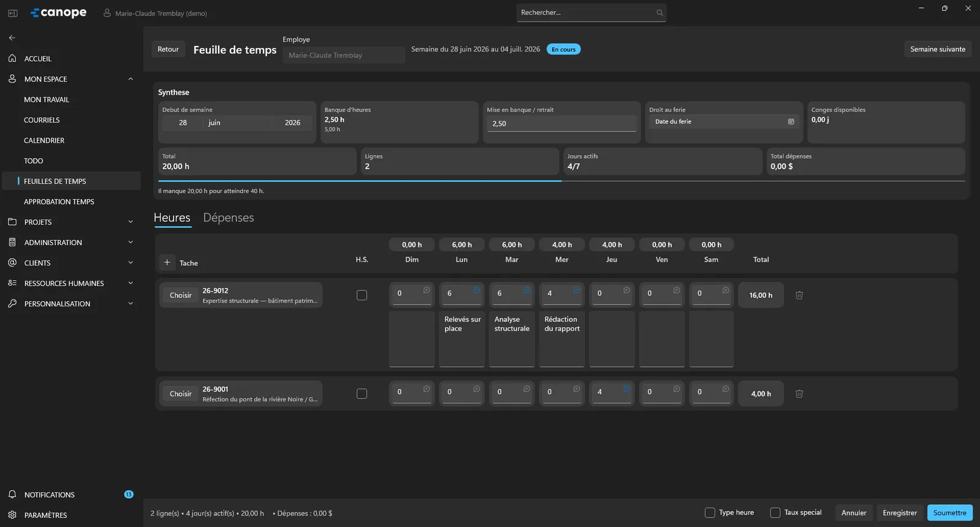Screen dimensions: 980x527
Task: Click the search magnifier icon
Action: (x=660, y=13)
